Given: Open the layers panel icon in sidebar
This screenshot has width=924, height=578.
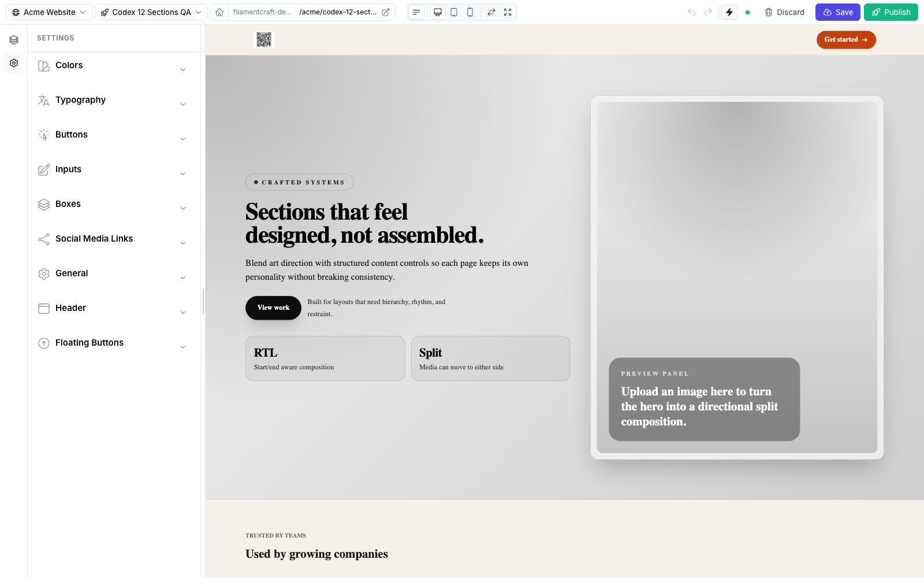Looking at the screenshot, I should click(14, 40).
